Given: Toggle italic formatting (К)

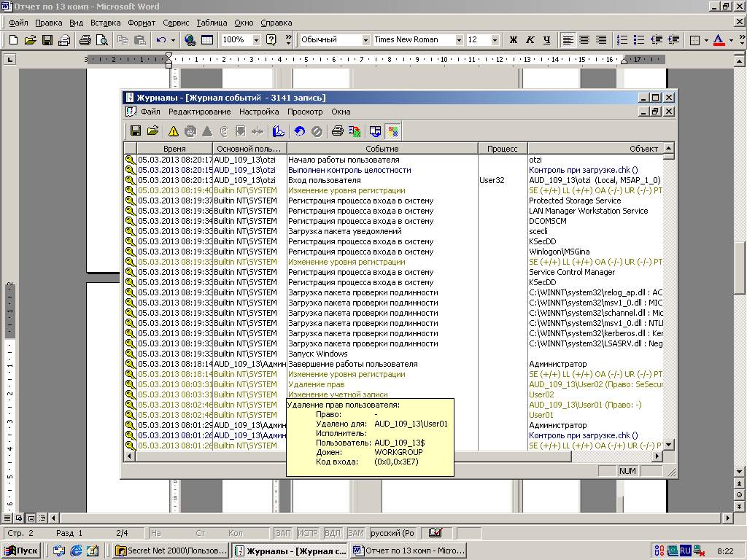Looking at the screenshot, I should 530,40.
